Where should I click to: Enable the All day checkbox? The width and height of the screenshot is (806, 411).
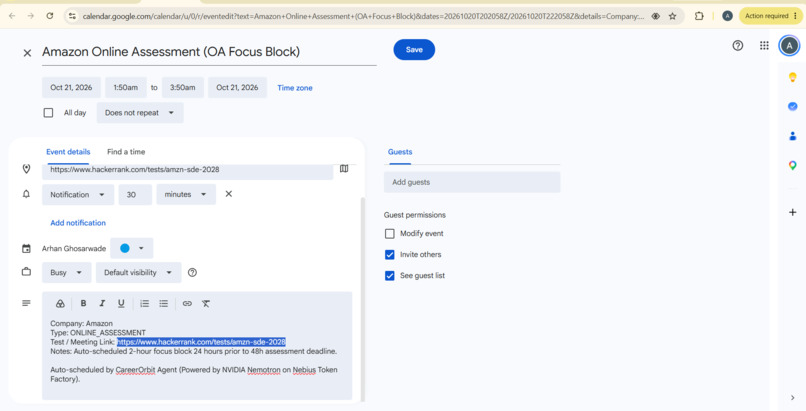coord(48,113)
